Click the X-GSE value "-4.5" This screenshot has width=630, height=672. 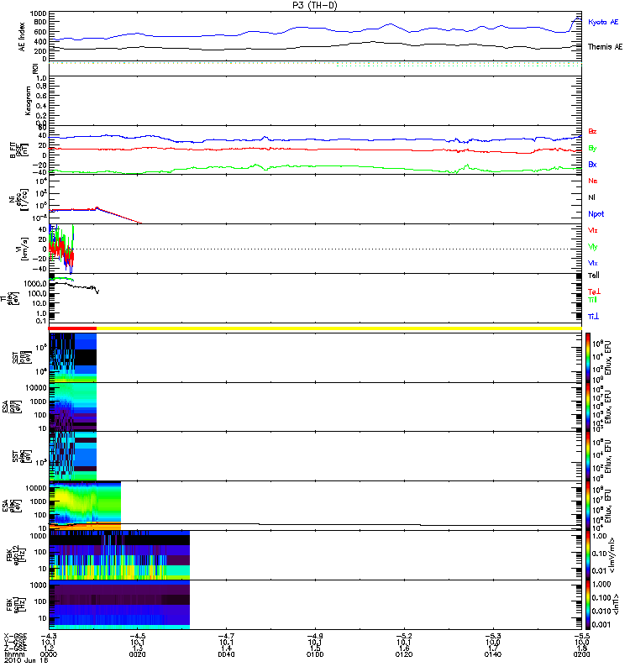tap(137, 637)
